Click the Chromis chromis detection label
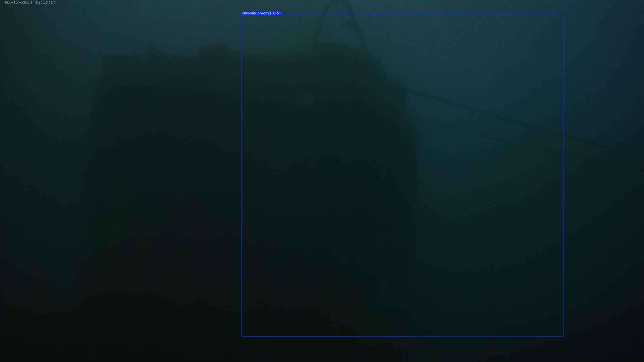 point(257,13)
